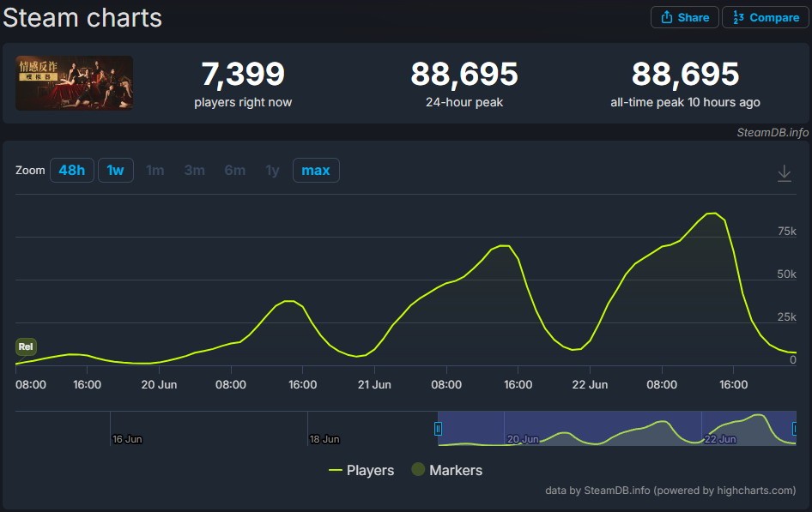Click the game banner thumbnail
The width and height of the screenshot is (812, 512).
point(74,83)
